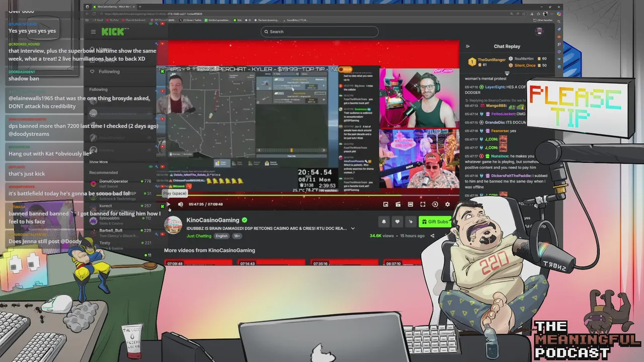Image resolution: width=644 pixels, height=362 pixels.
Task: Click chat username Feanorse
Action: (500, 131)
